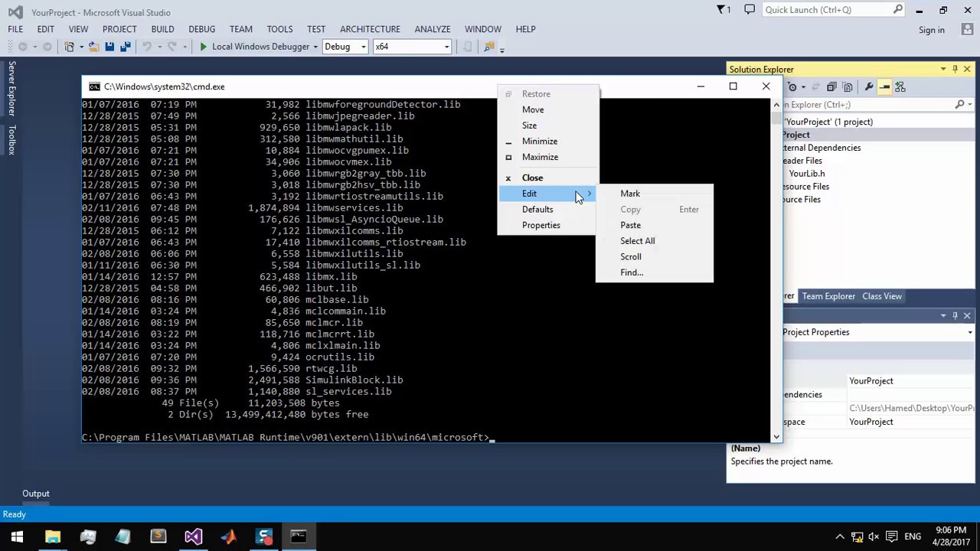Click View Class Diagram icon
The image size is (980, 551).
click(900, 87)
